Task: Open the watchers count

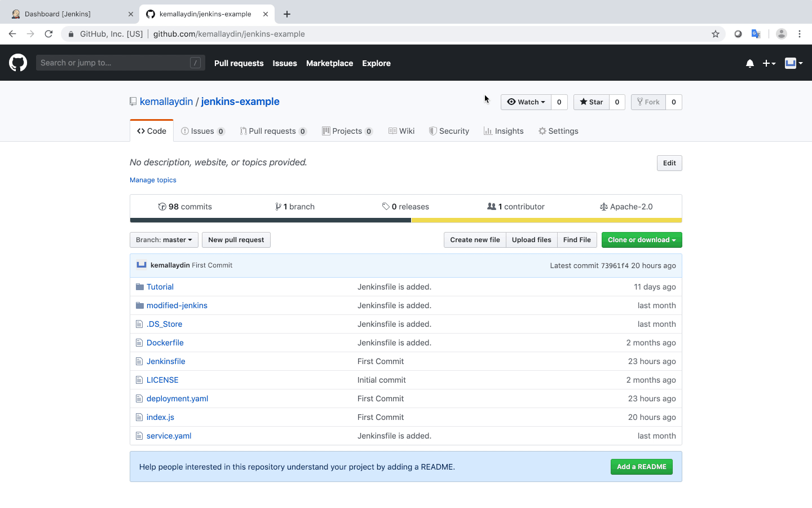Action: (x=559, y=102)
